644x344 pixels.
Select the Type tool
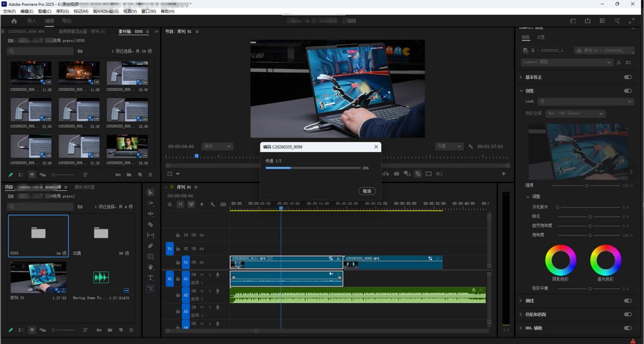pos(151,277)
